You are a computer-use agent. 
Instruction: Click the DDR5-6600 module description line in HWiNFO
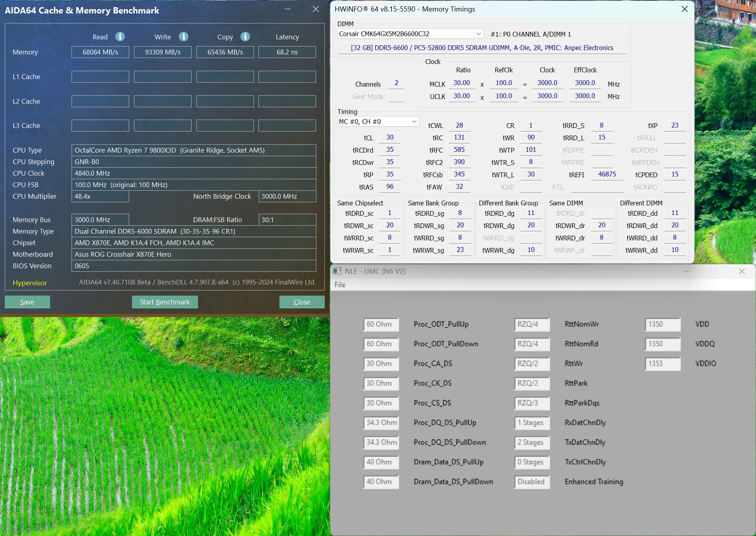click(482, 48)
